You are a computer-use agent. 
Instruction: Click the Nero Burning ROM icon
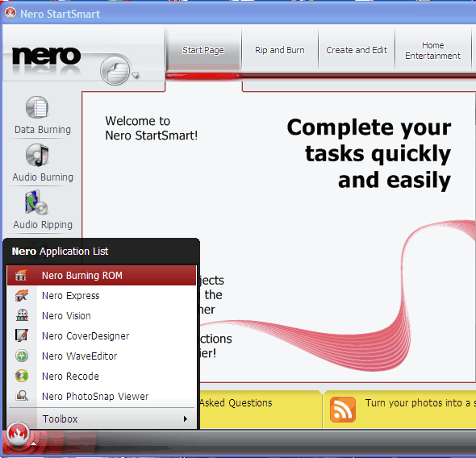[x=21, y=275]
